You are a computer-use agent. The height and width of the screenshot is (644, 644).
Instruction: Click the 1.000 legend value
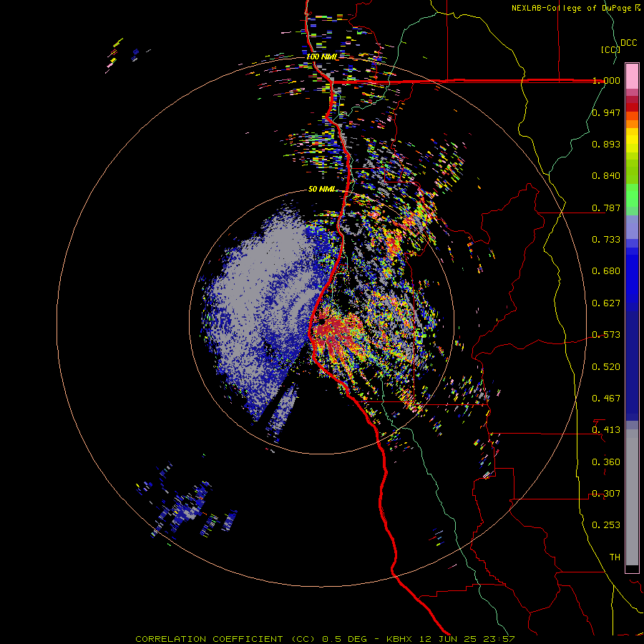click(606, 80)
